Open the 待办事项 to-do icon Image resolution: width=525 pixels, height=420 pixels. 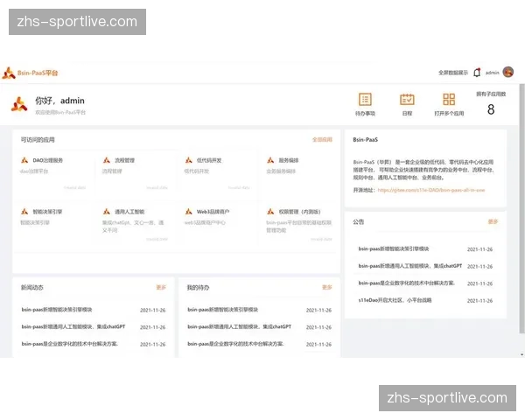pos(365,100)
